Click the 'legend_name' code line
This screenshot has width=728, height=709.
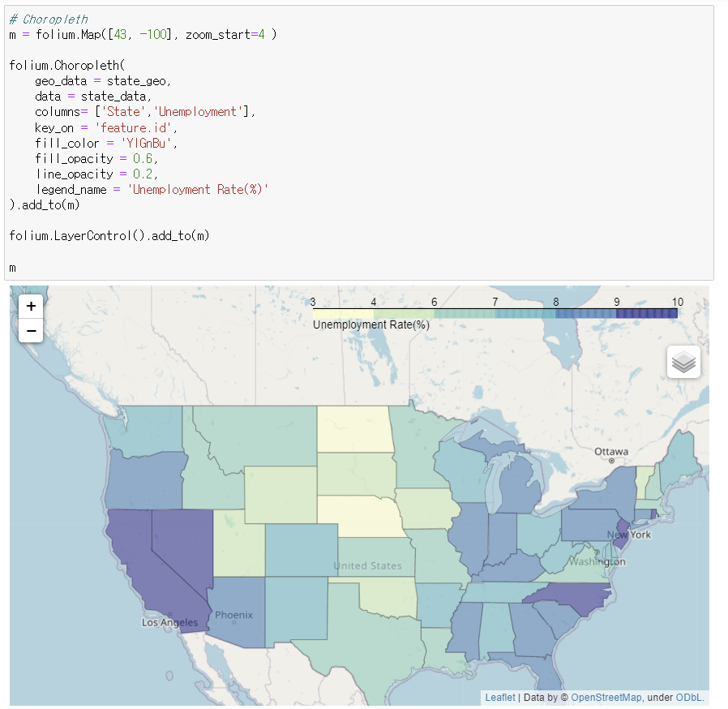[x=152, y=190]
